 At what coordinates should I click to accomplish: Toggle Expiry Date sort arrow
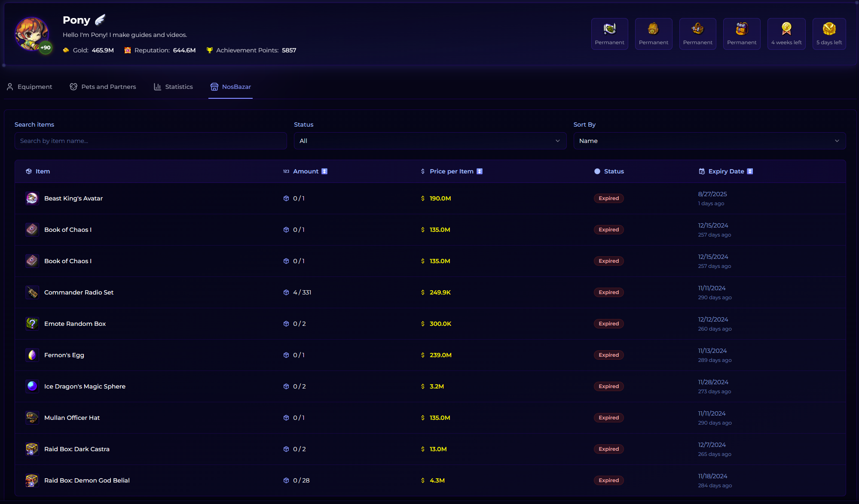750,171
